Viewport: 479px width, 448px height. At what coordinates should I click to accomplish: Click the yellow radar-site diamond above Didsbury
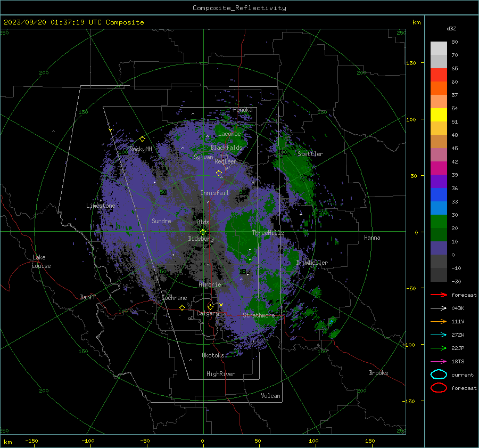tap(203, 232)
